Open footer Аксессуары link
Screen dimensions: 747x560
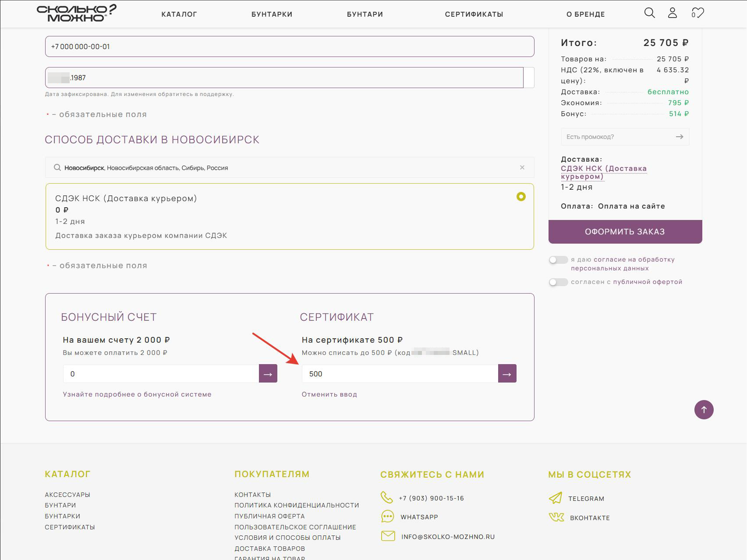tap(67, 495)
